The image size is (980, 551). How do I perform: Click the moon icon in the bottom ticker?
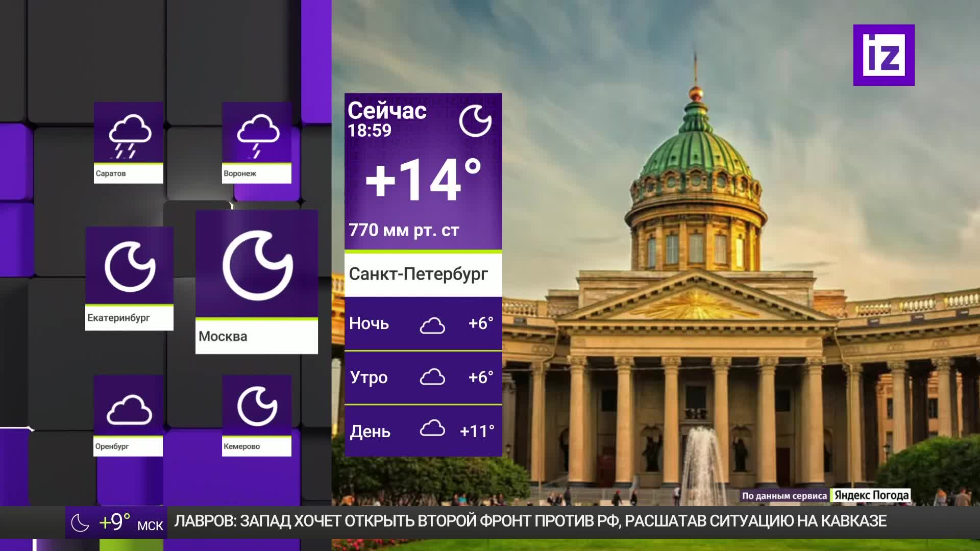click(x=80, y=523)
